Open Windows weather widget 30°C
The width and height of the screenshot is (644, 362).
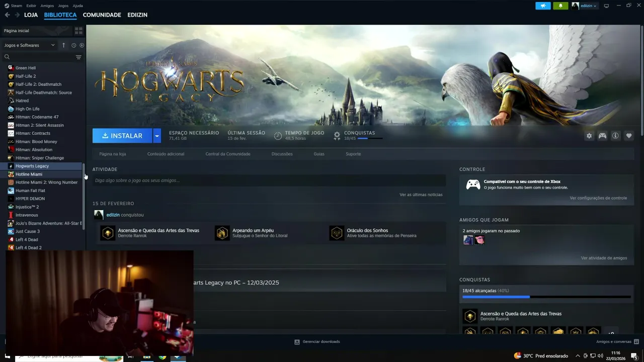tap(541, 355)
